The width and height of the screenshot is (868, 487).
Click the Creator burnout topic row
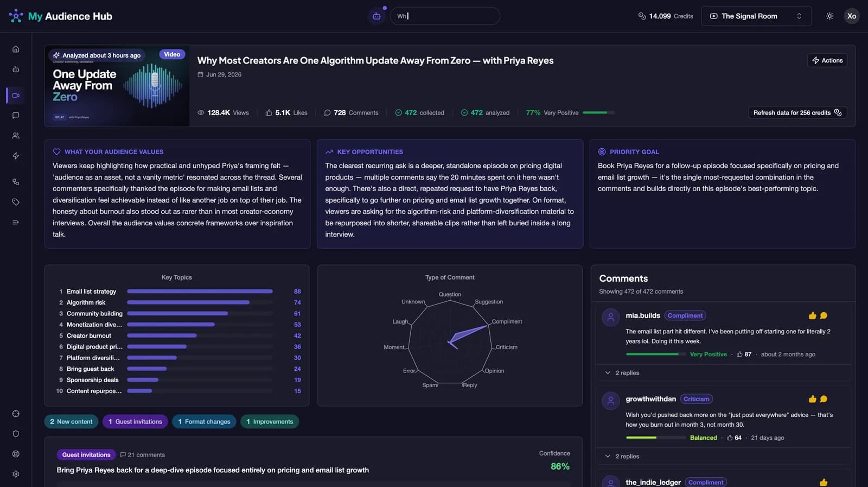178,336
